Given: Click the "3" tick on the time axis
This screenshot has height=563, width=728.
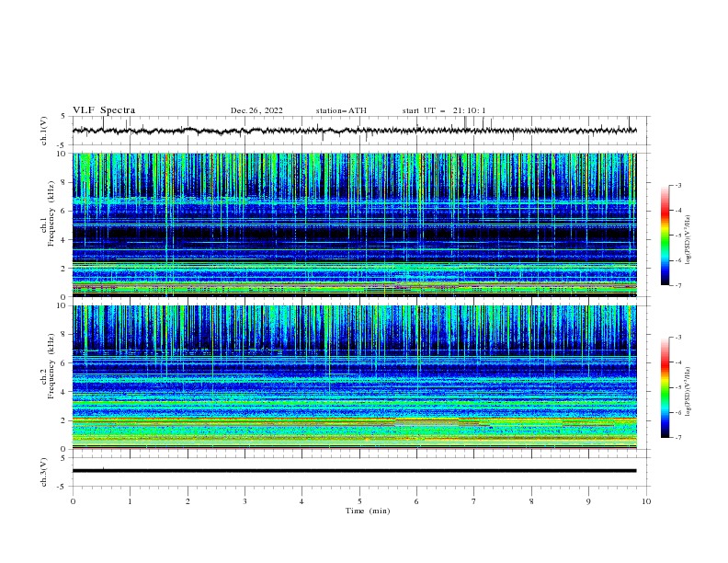Looking at the screenshot, I should 245,501.
